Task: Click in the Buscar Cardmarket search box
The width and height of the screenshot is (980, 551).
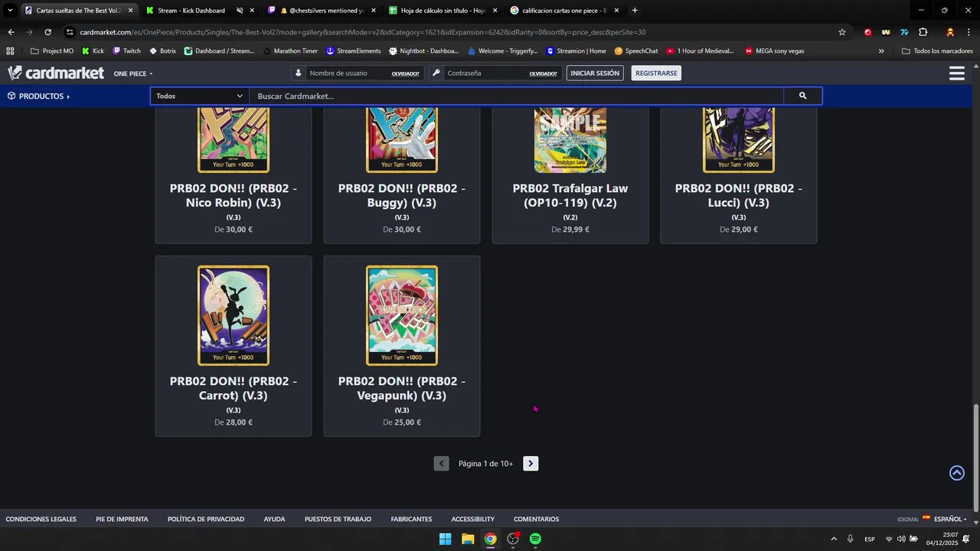Action: pyautogui.click(x=518, y=96)
